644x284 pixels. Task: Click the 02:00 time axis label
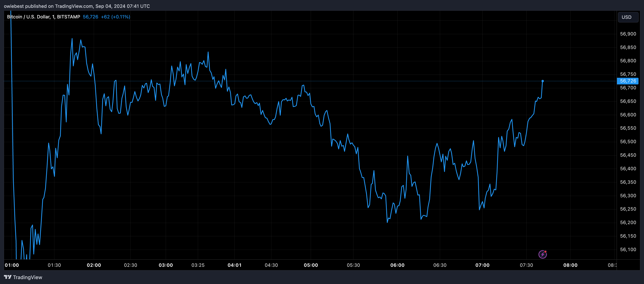(x=94, y=265)
